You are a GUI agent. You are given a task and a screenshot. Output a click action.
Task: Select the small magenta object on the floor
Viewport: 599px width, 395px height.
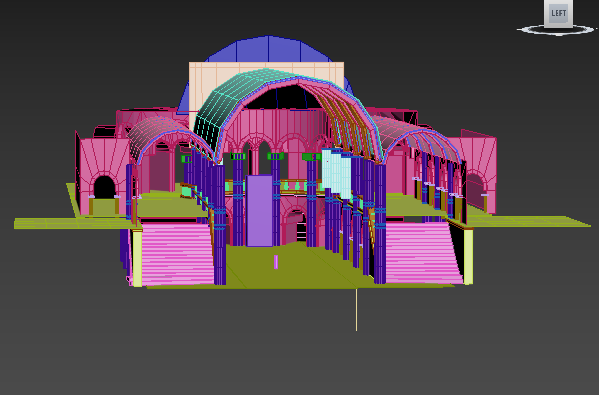click(x=276, y=262)
